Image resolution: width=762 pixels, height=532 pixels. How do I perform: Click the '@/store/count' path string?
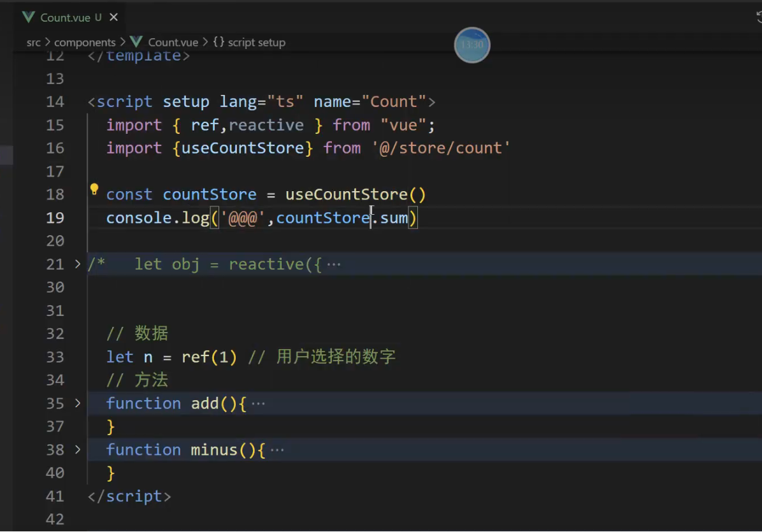click(x=441, y=148)
